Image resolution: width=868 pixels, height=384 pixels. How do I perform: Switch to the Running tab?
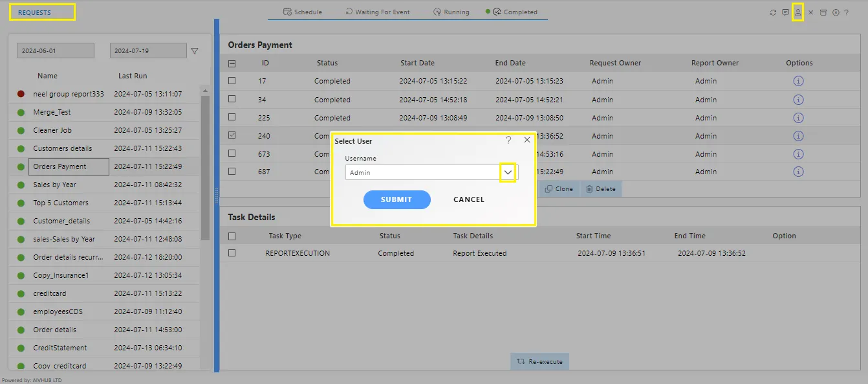(x=451, y=12)
